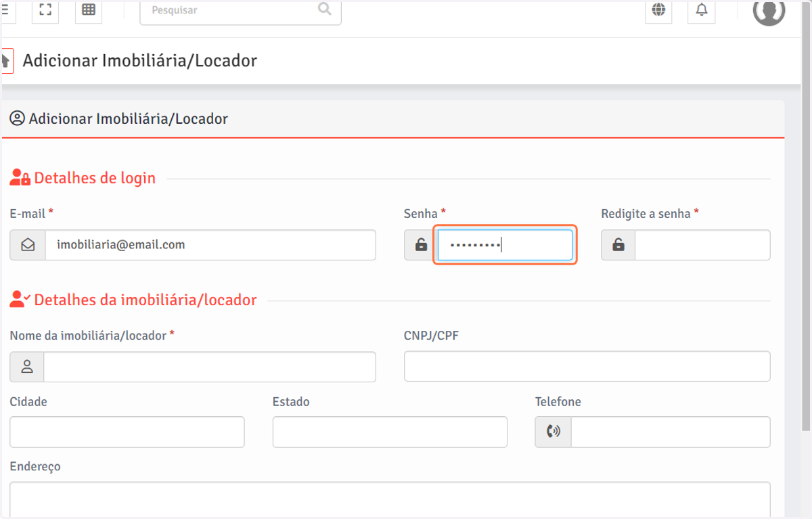
Task: Click the CNPJ/CPF input field
Action: [587, 366]
